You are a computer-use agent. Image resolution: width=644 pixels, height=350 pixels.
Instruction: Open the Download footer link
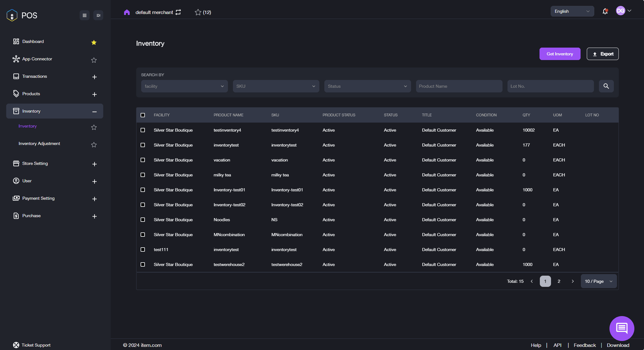(618, 345)
